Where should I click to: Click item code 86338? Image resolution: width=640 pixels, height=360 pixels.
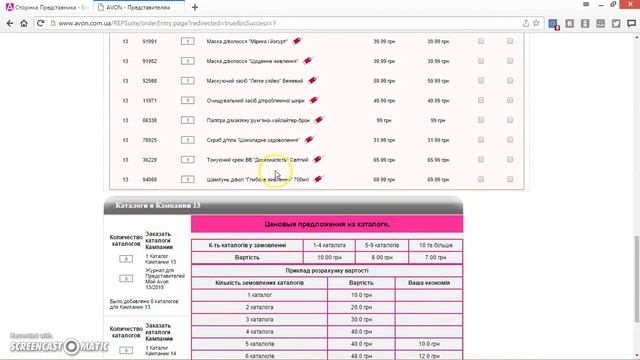149,120
